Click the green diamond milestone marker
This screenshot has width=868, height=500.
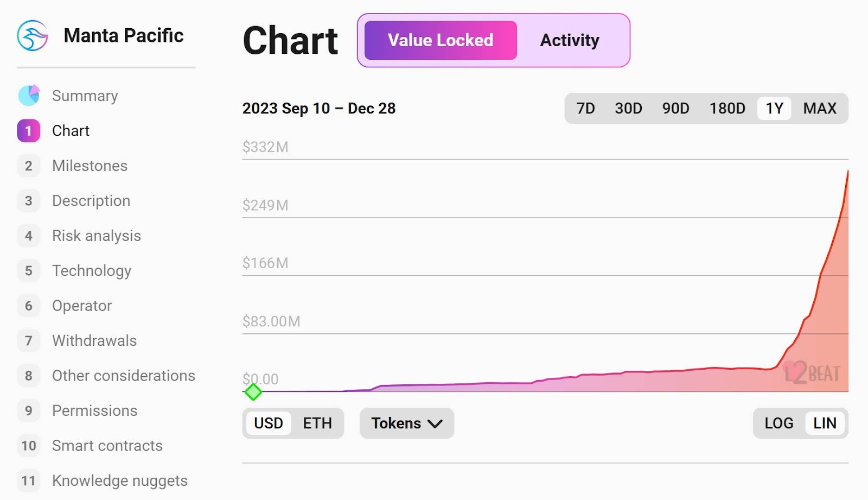pos(253,392)
